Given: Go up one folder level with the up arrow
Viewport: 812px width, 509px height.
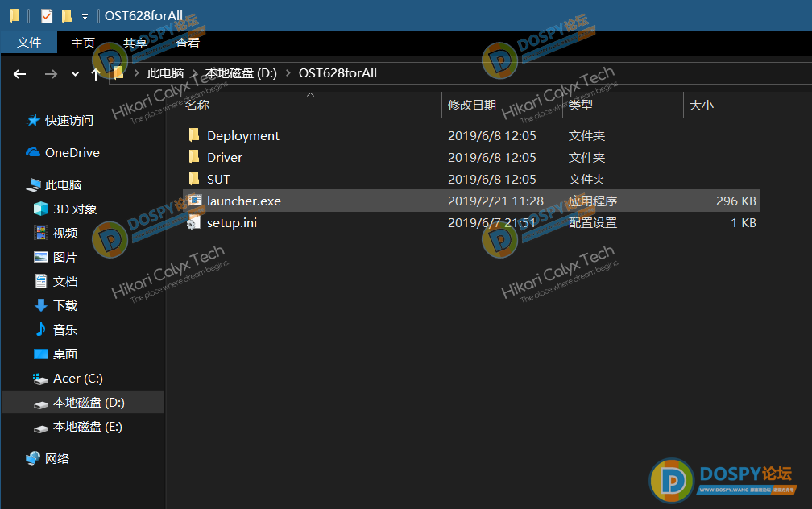Looking at the screenshot, I should (x=96, y=73).
